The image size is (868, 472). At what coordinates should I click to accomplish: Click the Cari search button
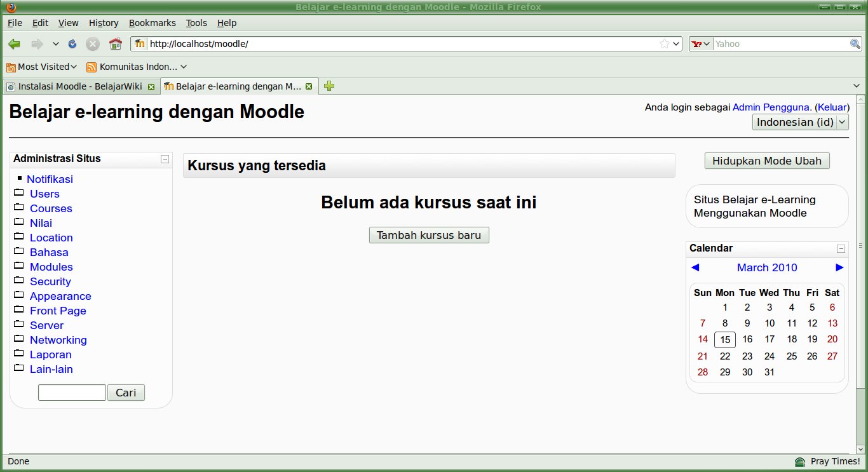[126, 393]
